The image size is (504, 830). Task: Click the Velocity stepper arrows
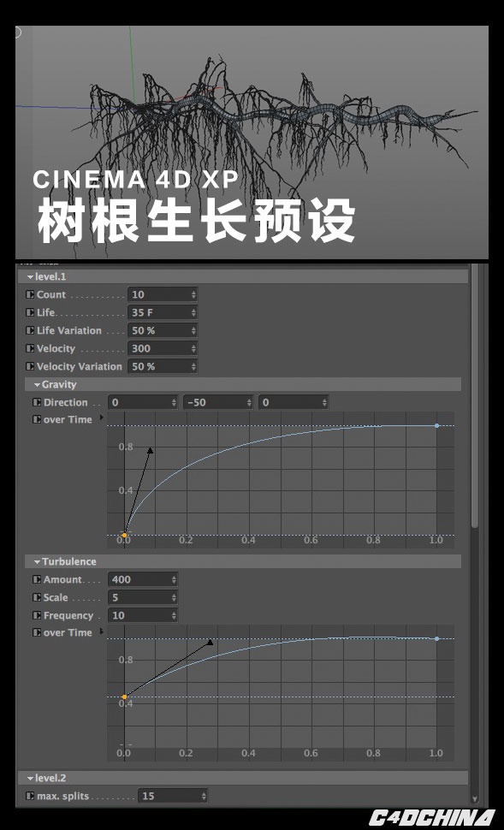193,349
